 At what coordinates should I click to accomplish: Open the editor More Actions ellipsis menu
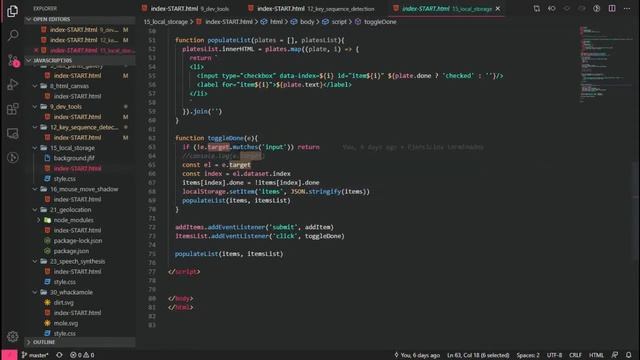point(627,9)
